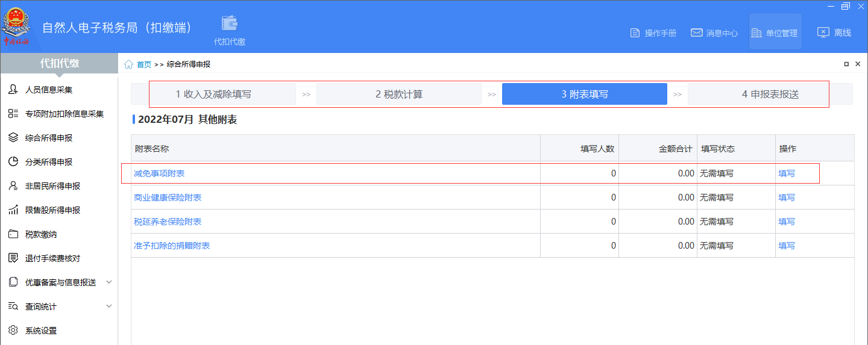Restore the inner tab panel window
This screenshot has width=868, height=345.
pos(846,64)
